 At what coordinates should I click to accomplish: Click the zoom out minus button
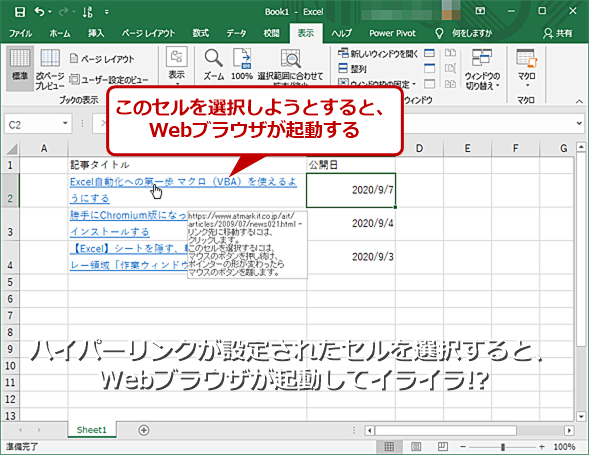pos(463,447)
